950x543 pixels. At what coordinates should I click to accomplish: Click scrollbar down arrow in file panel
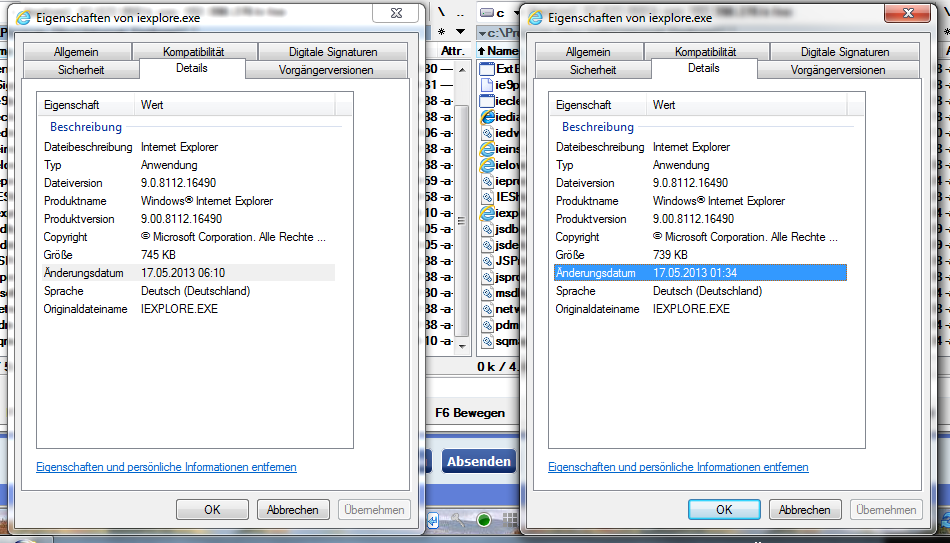coord(462,346)
